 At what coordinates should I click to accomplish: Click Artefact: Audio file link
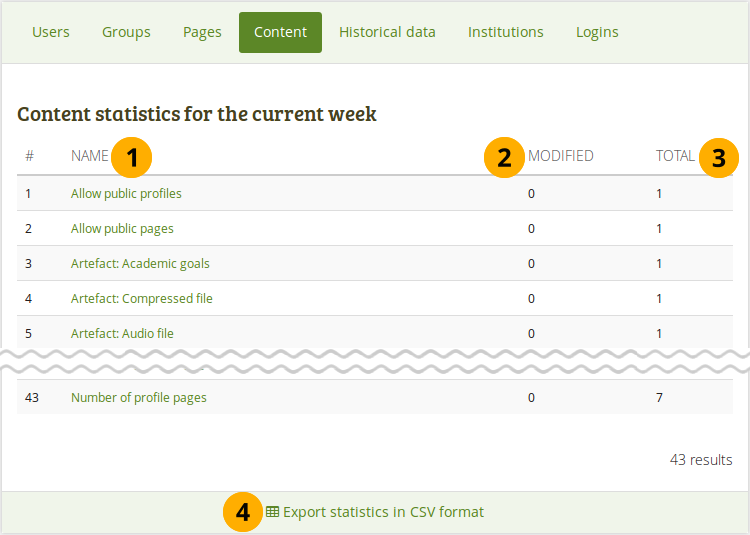[122, 334]
